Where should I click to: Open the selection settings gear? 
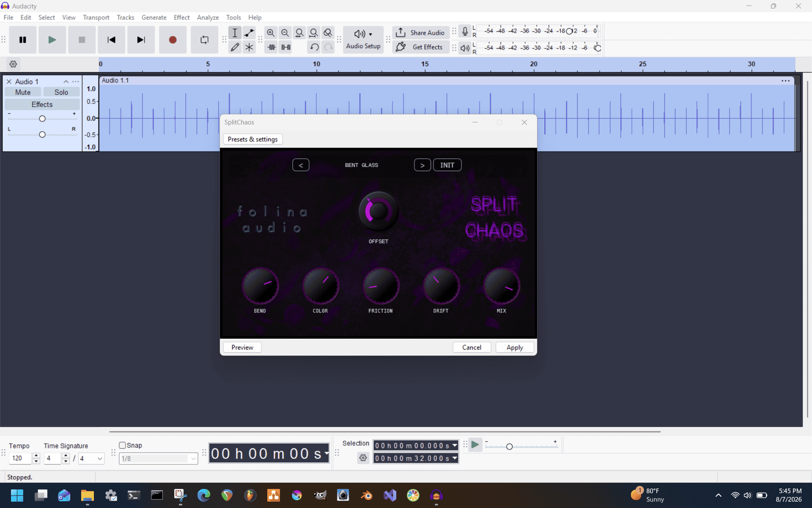[x=363, y=458]
